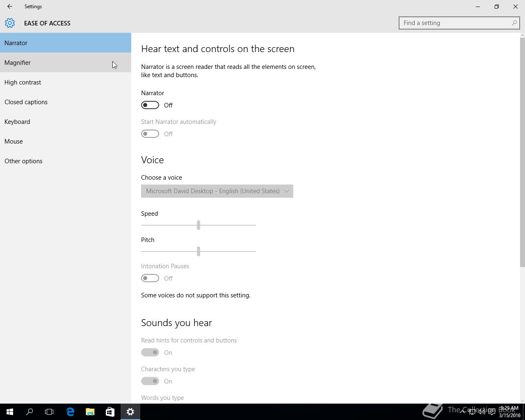
Task: Open the taskbar clock and date
Action: (509, 412)
